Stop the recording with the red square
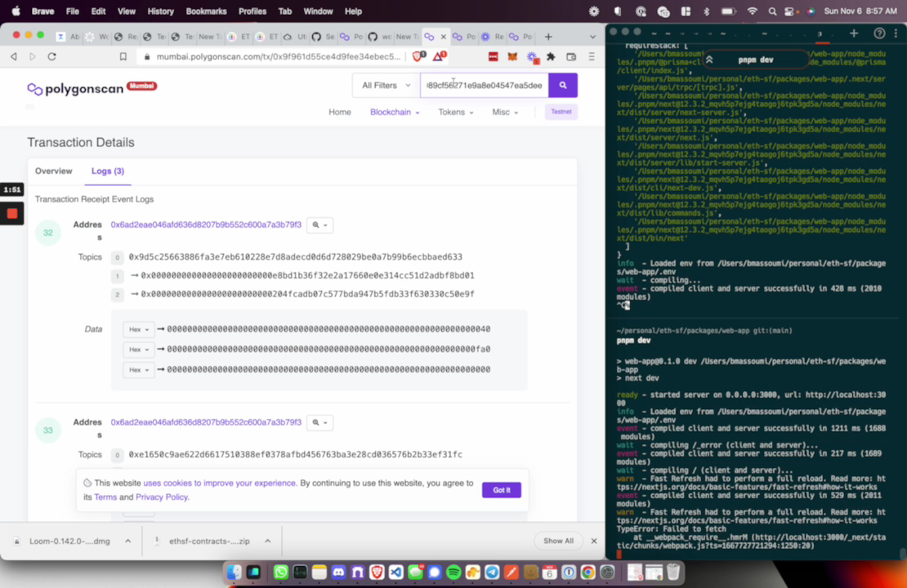 [x=12, y=214]
